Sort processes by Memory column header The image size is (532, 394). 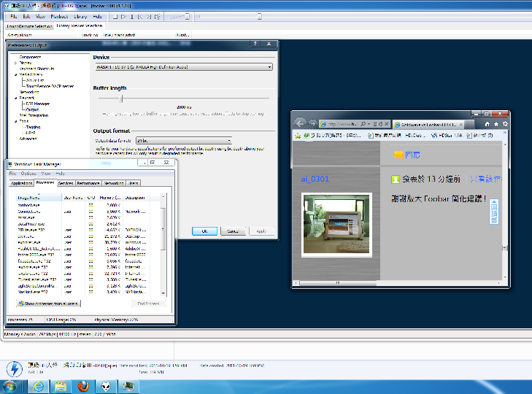click(x=110, y=198)
